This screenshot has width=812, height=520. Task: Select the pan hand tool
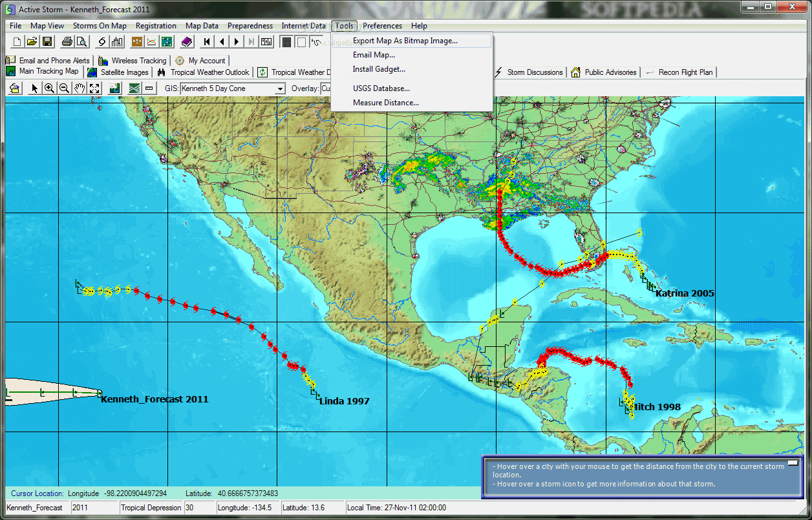tap(80, 88)
